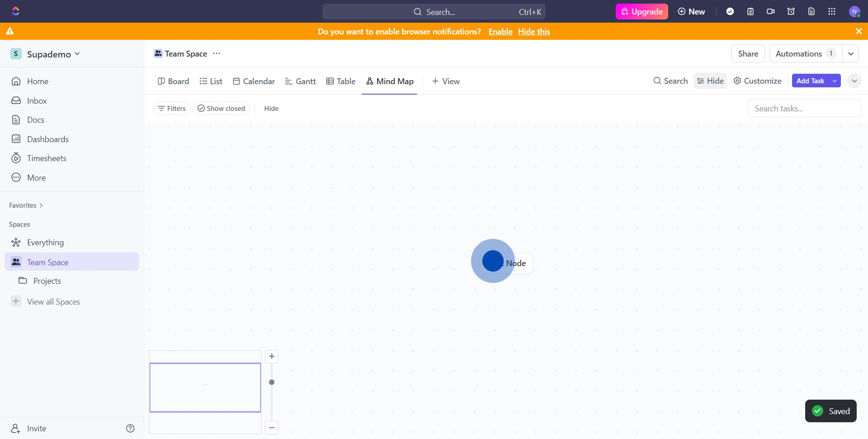Focus the global Search bar
This screenshot has width=868, height=439.
point(434,12)
